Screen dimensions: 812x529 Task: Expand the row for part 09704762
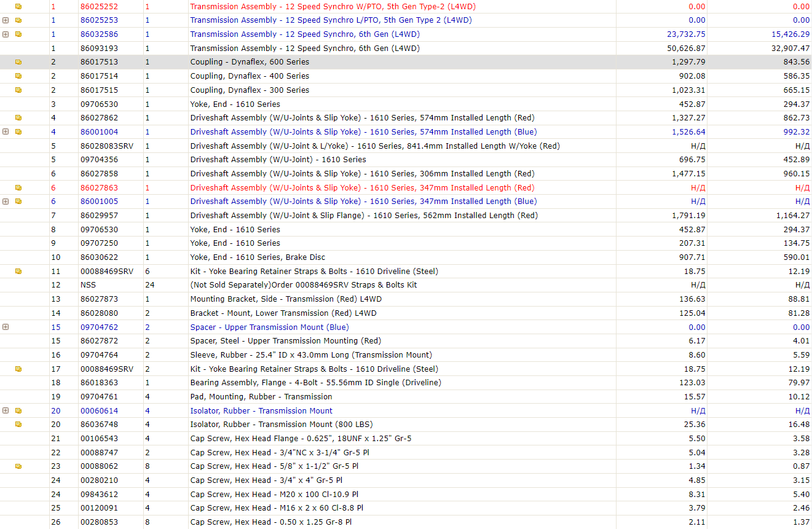pyautogui.click(x=6, y=327)
